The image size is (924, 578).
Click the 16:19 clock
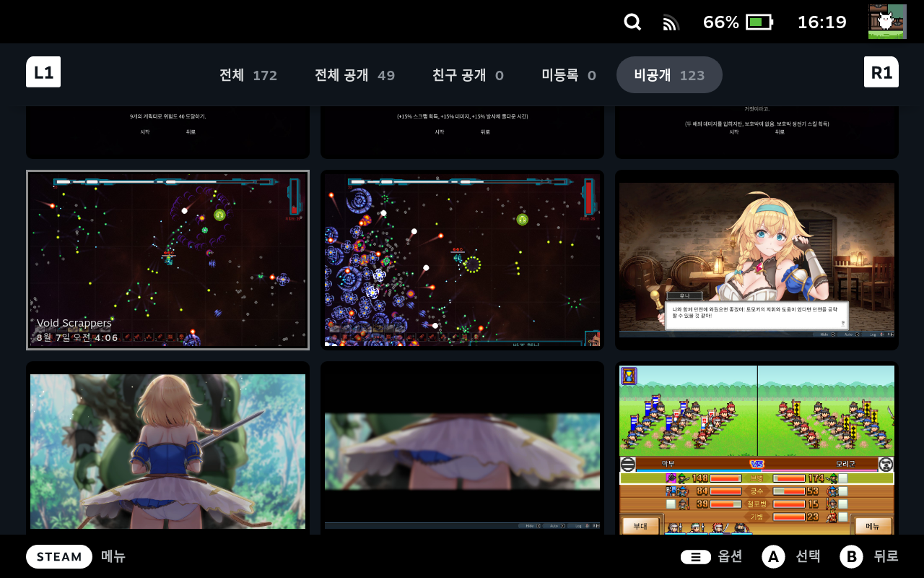821,22
